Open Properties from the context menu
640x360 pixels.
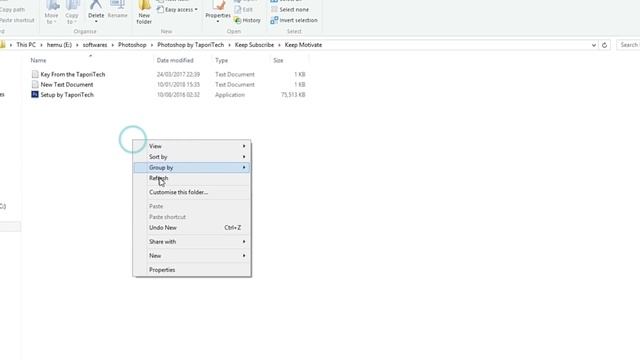[x=192, y=270]
